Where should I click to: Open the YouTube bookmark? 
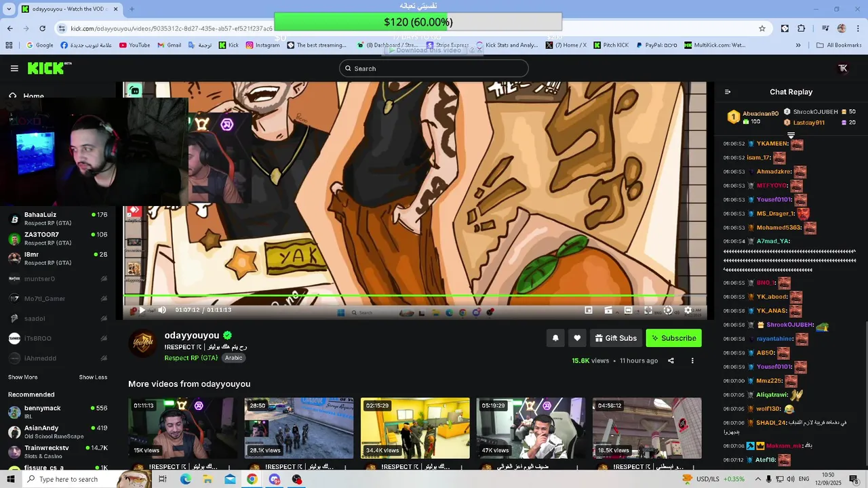click(x=134, y=45)
